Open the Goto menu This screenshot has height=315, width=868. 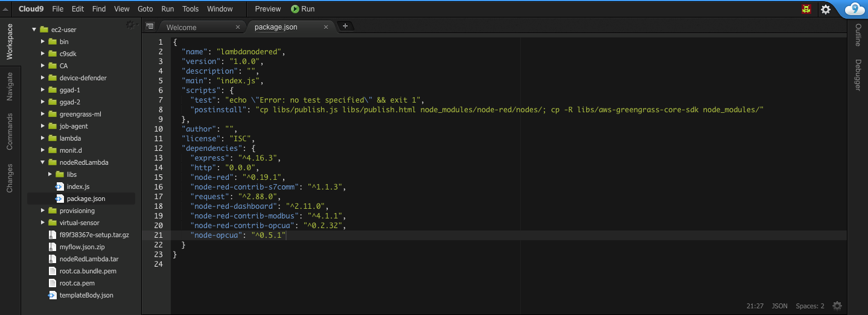(145, 9)
